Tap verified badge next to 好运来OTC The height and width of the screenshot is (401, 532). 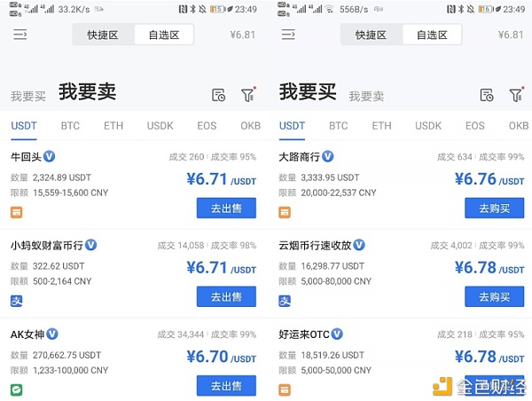[x=337, y=334]
